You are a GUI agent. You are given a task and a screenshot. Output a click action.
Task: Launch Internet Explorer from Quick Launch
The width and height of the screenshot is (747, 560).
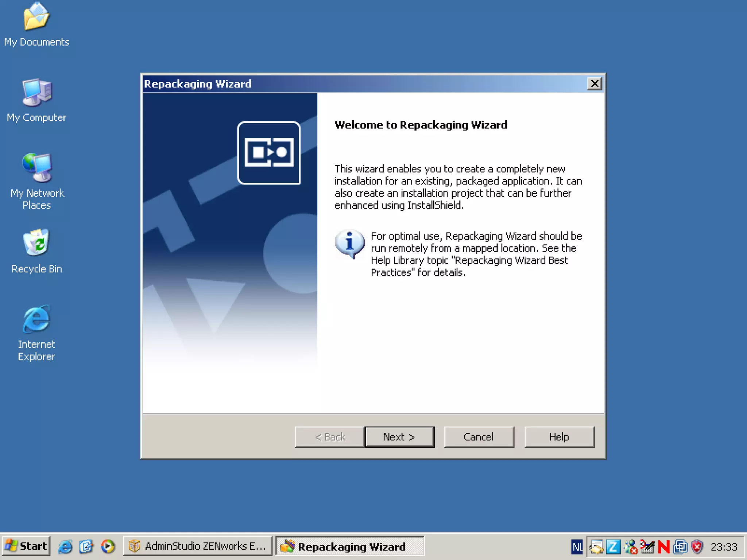[65, 546]
